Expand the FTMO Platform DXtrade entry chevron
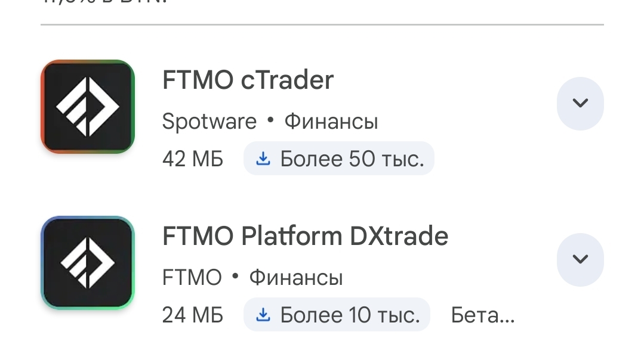644x363 pixels. point(580,259)
